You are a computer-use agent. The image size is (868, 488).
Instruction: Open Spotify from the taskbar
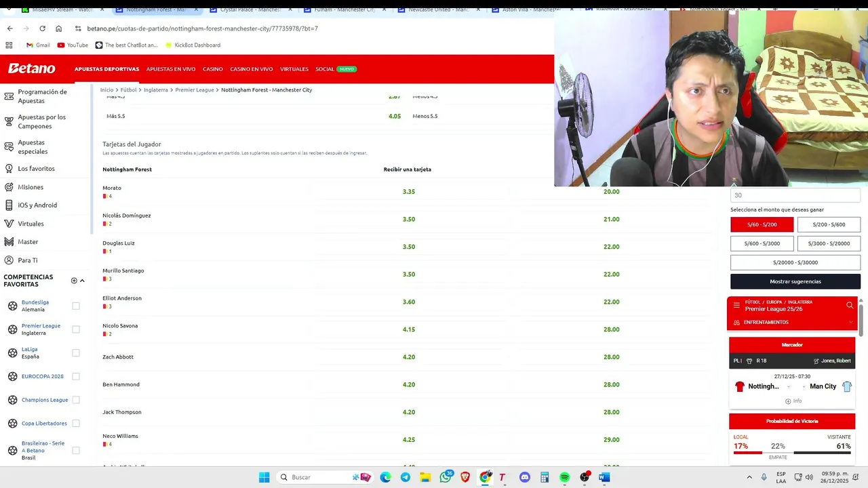[564, 478]
